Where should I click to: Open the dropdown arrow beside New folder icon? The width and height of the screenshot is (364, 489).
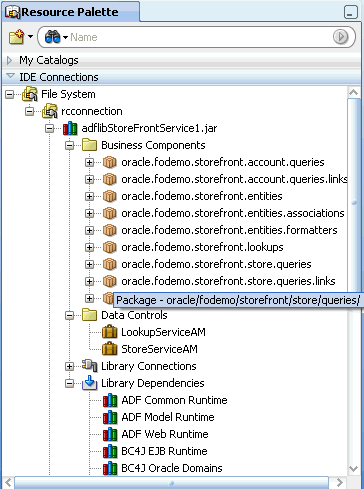[30, 36]
